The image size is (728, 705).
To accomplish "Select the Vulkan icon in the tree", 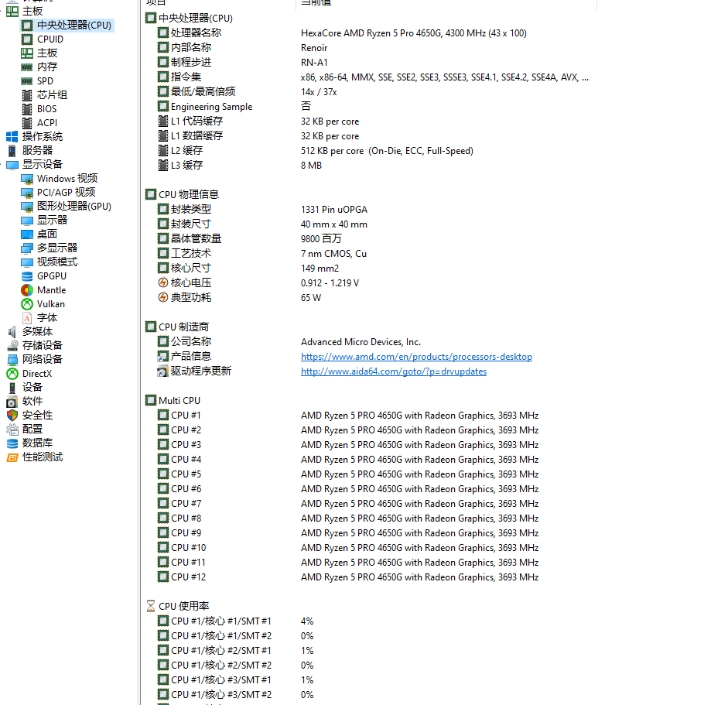I will pos(27,304).
